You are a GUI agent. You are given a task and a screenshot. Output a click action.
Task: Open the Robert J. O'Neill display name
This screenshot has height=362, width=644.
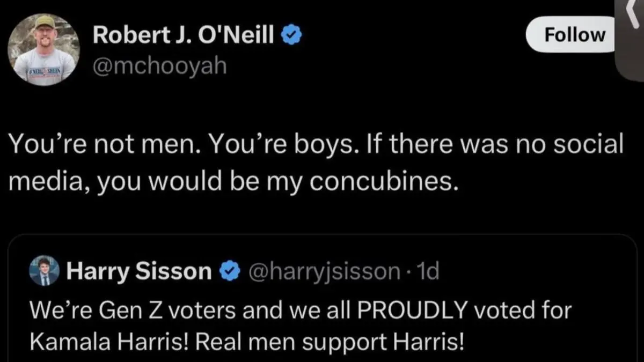pyautogui.click(x=185, y=36)
